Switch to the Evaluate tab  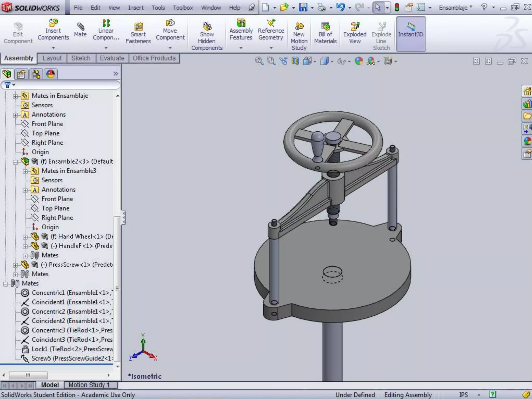(x=112, y=58)
